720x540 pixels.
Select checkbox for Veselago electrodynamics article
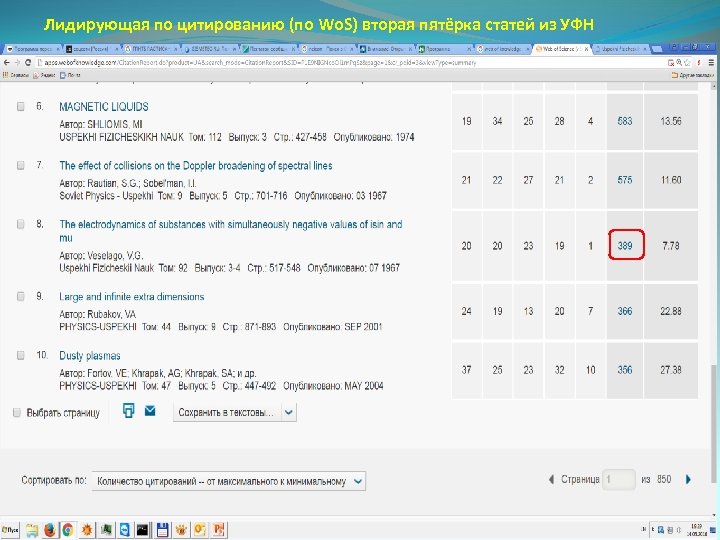20,224
